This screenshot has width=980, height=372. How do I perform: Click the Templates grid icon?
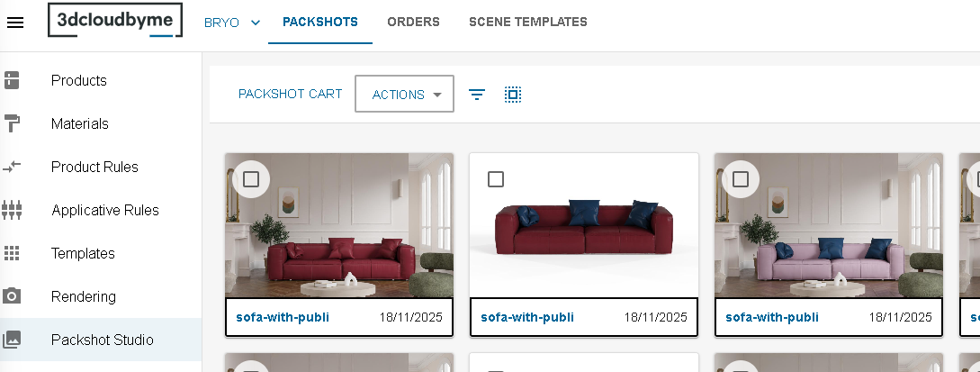(x=13, y=253)
